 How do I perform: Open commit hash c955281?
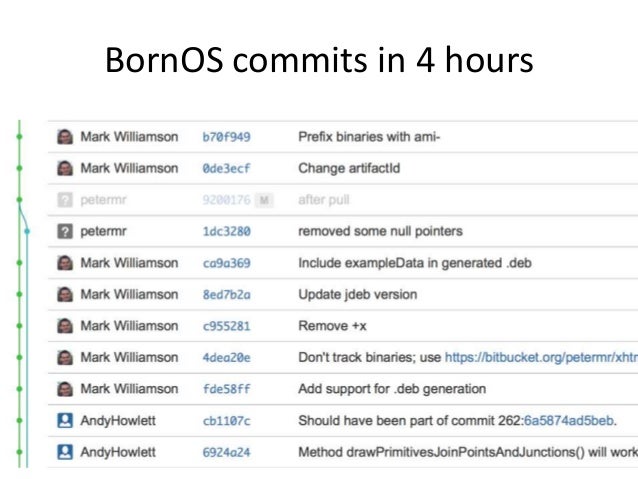click(226, 326)
